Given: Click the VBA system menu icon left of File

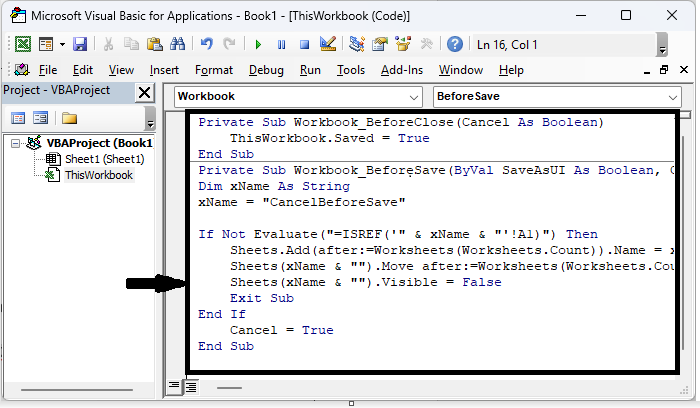Looking at the screenshot, I should coord(21,70).
